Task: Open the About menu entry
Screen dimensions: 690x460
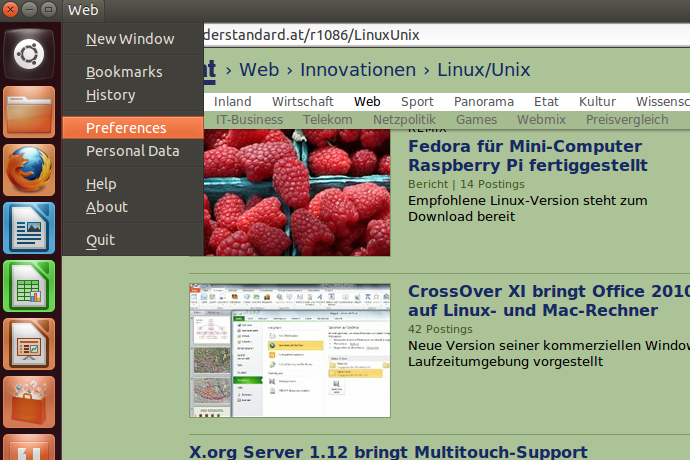Action: point(106,207)
